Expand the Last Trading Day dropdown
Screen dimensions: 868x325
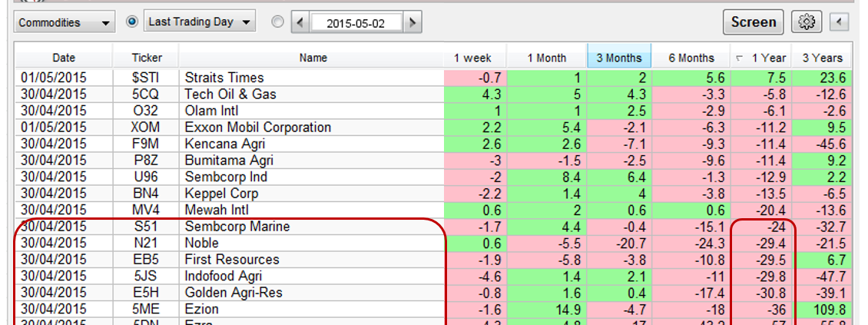point(200,22)
